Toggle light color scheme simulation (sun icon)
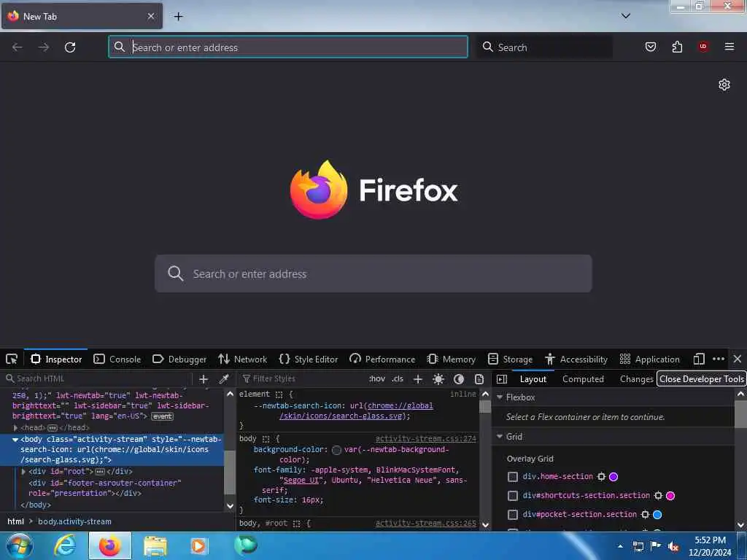This screenshot has width=747, height=560. pos(438,379)
